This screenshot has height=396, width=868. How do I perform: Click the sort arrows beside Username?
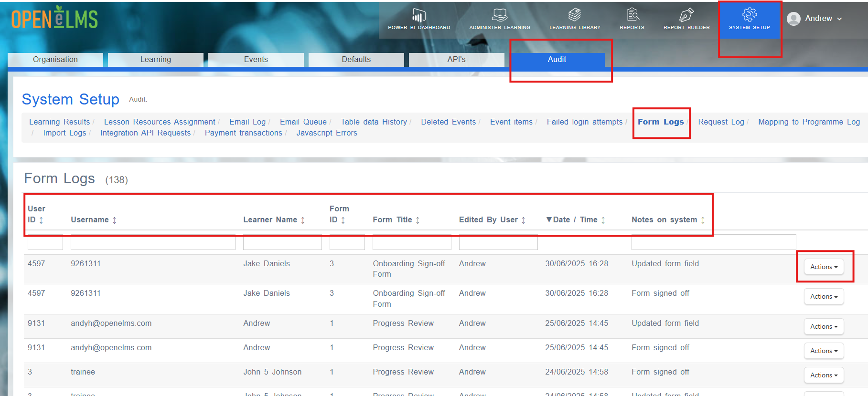tap(114, 220)
